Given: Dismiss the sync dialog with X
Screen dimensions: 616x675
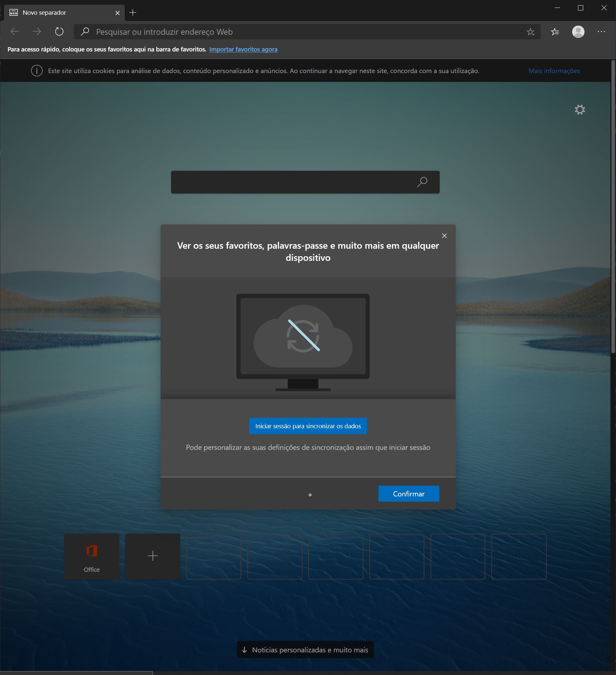Looking at the screenshot, I should click(x=444, y=236).
